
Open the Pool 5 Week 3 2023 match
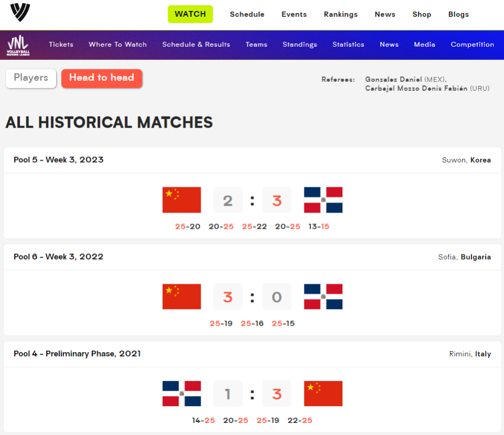tap(253, 193)
